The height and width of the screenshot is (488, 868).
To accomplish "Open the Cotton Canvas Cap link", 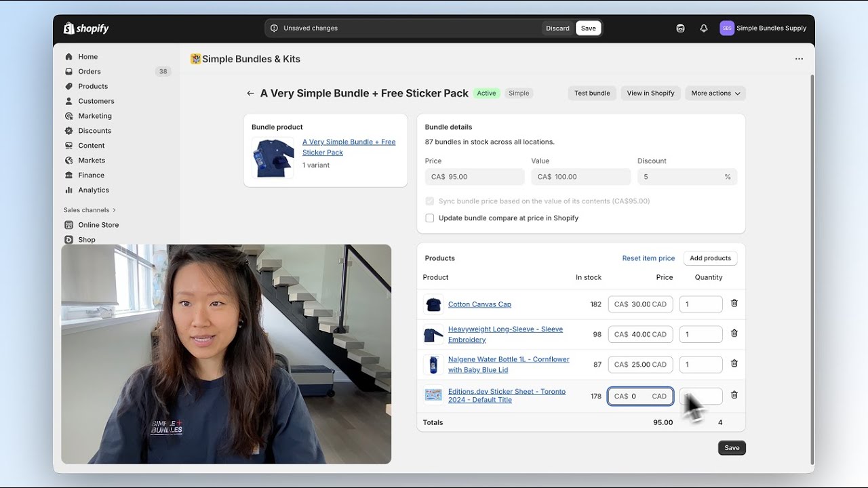I will click(x=479, y=304).
